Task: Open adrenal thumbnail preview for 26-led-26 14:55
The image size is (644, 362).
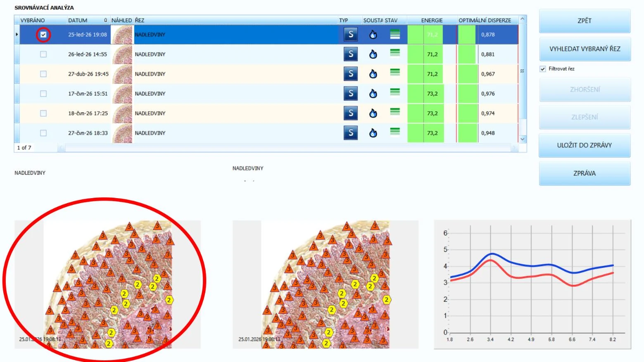Action: (x=122, y=54)
